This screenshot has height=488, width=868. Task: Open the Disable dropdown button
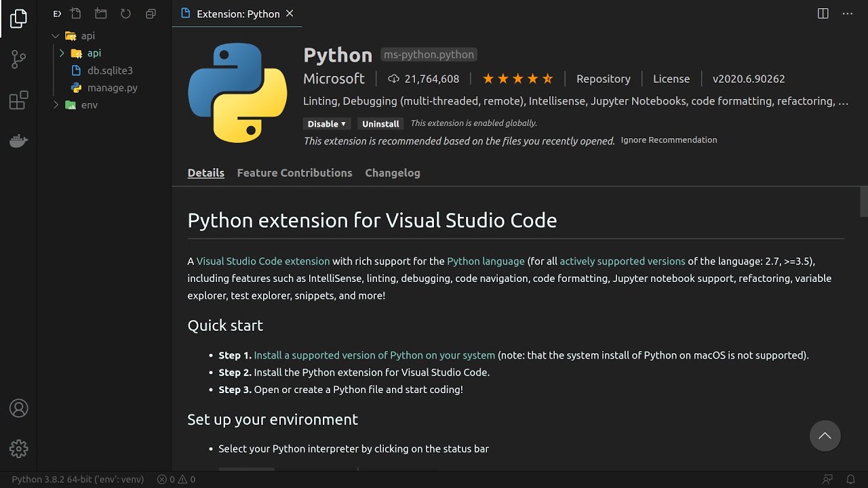point(328,123)
